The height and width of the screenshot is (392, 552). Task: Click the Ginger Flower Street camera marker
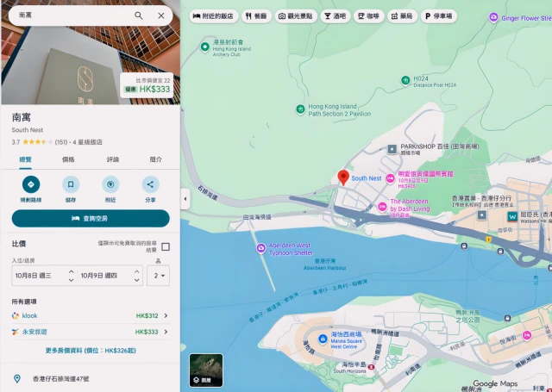pyautogui.click(x=493, y=17)
